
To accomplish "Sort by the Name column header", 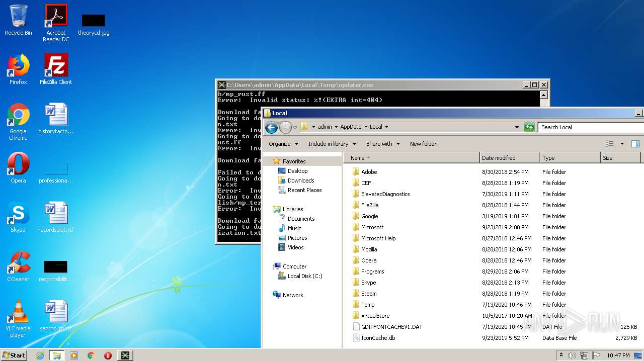I will [412, 158].
